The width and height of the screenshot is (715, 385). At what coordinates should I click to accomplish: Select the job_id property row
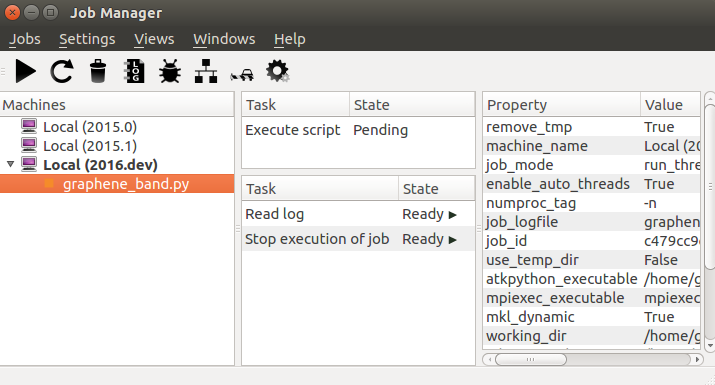click(x=591, y=241)
